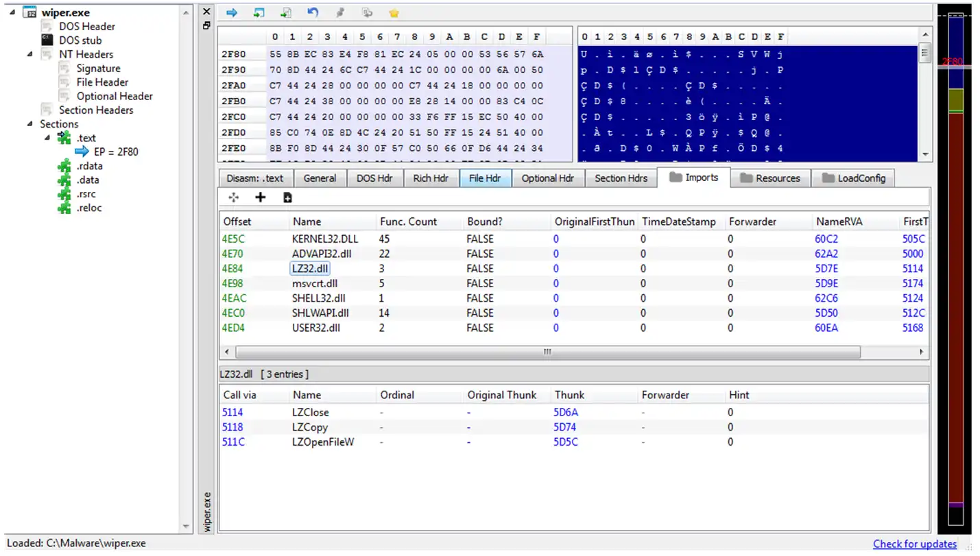The height and width of the screenshot is (556, 980).
Task: Select the .data section tree item
Action: [88, 180]
